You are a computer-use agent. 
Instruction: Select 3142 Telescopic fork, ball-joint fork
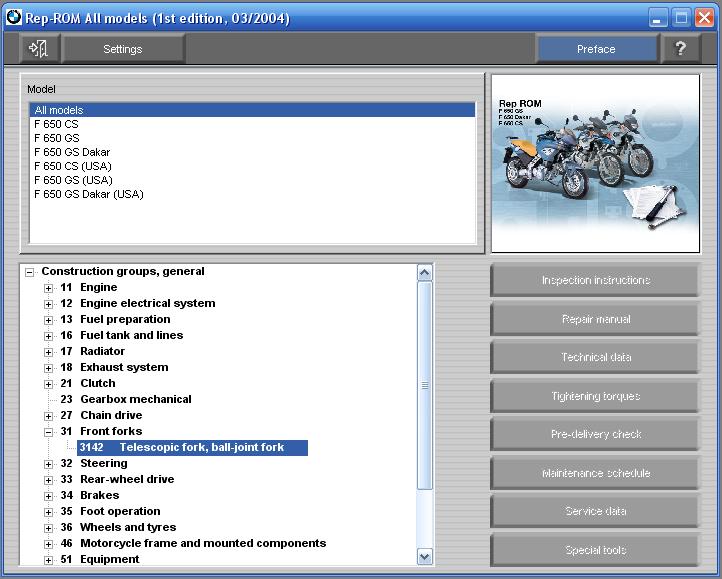(x=192, y=447)
